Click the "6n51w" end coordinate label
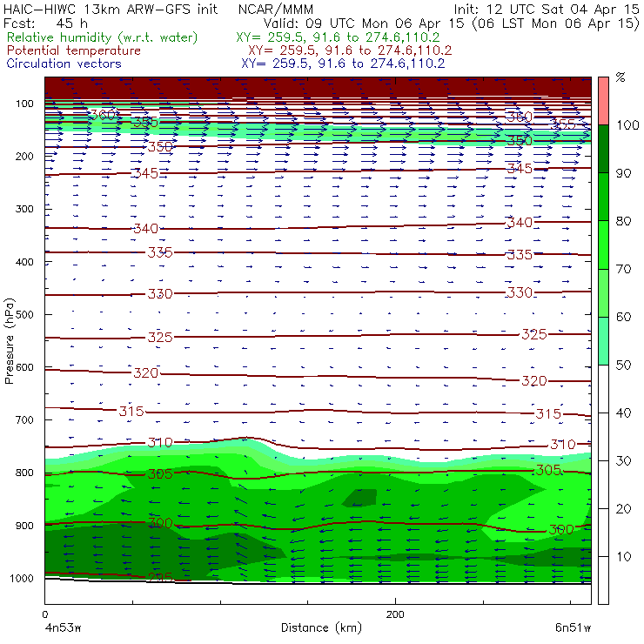The width and height of the screenshot is (644, 644). pos(573,628)
